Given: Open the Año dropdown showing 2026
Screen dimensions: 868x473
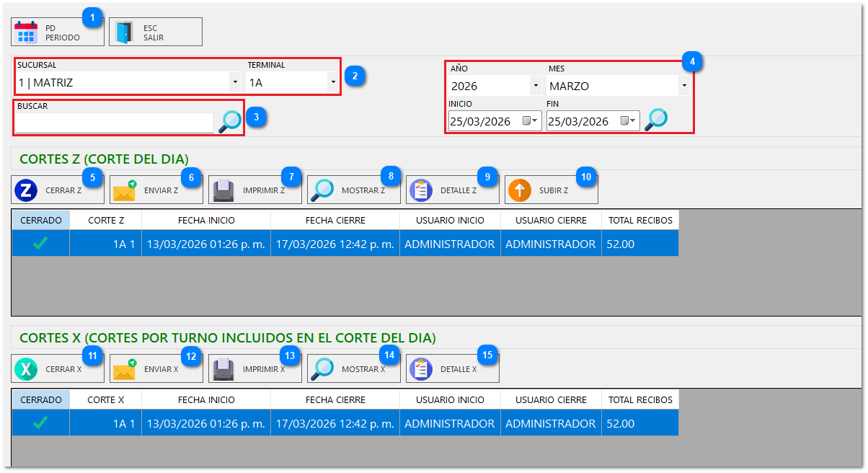Looking at the screenshot, I should click(x=536, y=86).
